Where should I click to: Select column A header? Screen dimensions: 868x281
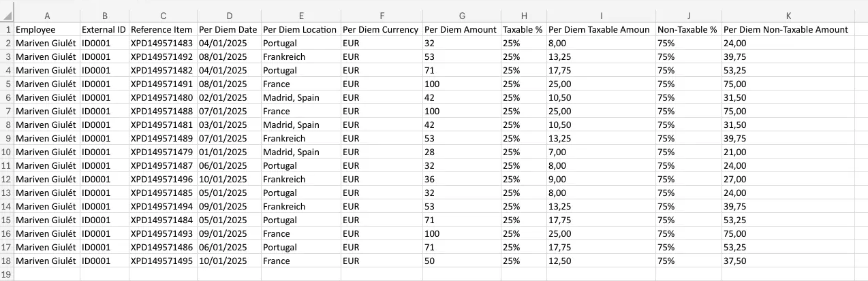pos(46,16)
